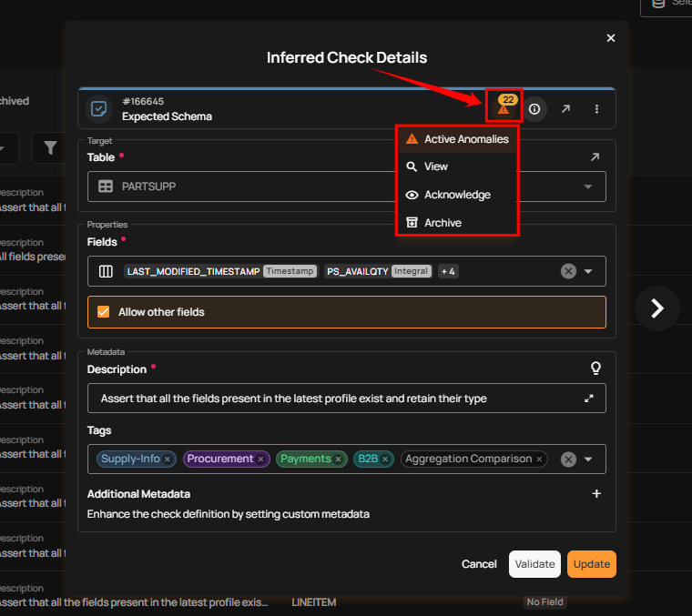The height and width of the screenshot is (616, 692).
Task: Close the Inferred Check Details dialog
Action: click(x=611, y=38)
